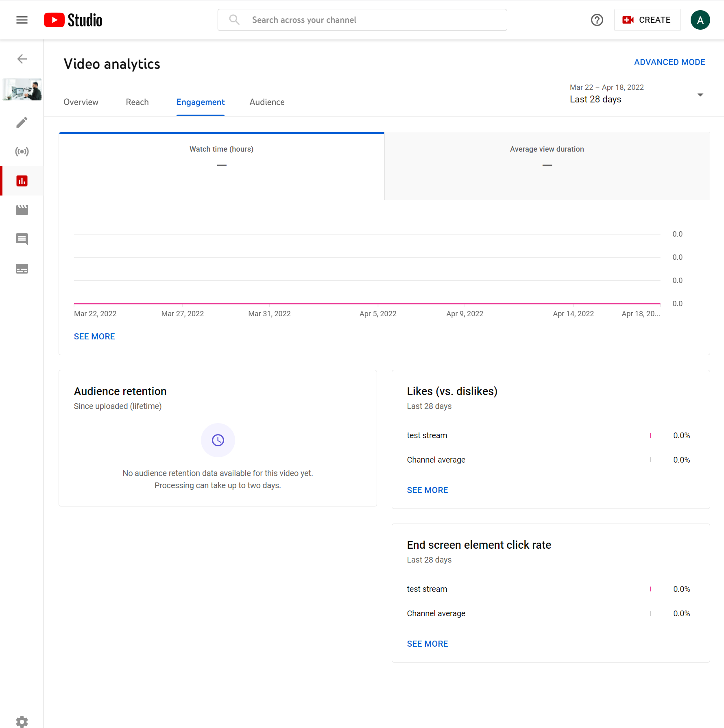Click the CREATE button
The height and width of the screenshot is (728, 724).
(x=647, y=20)
